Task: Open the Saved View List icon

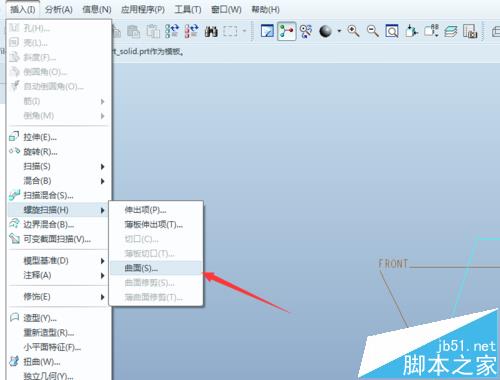Action: coord(431,31)
